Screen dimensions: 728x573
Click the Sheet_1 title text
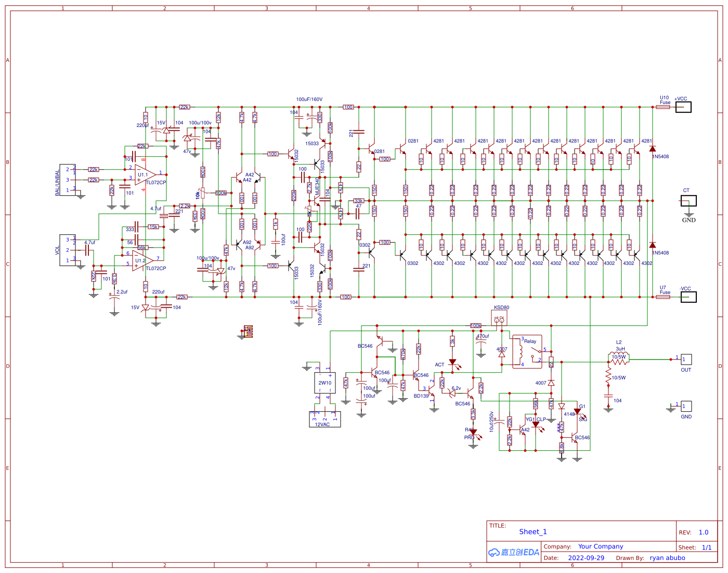point(533,531)
